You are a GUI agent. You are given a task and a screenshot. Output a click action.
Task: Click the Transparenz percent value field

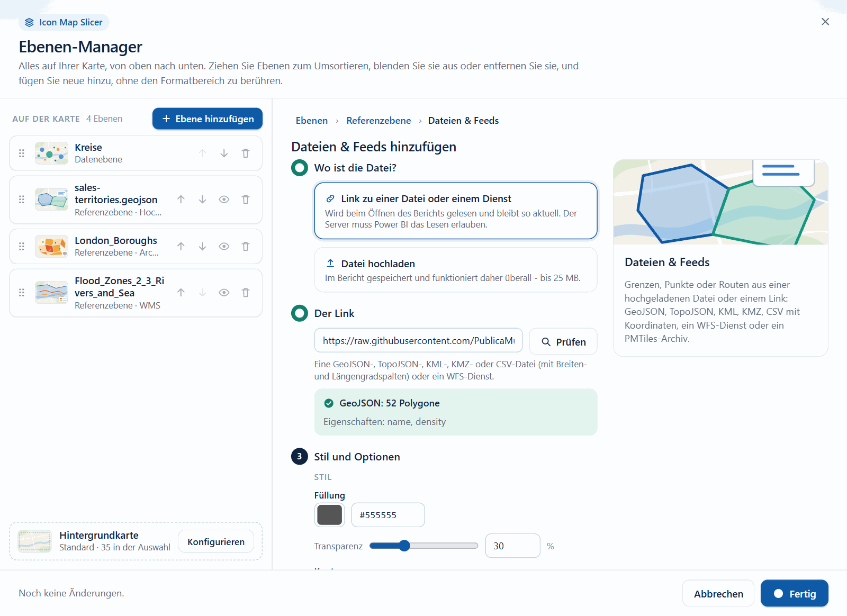pos(512,546)
